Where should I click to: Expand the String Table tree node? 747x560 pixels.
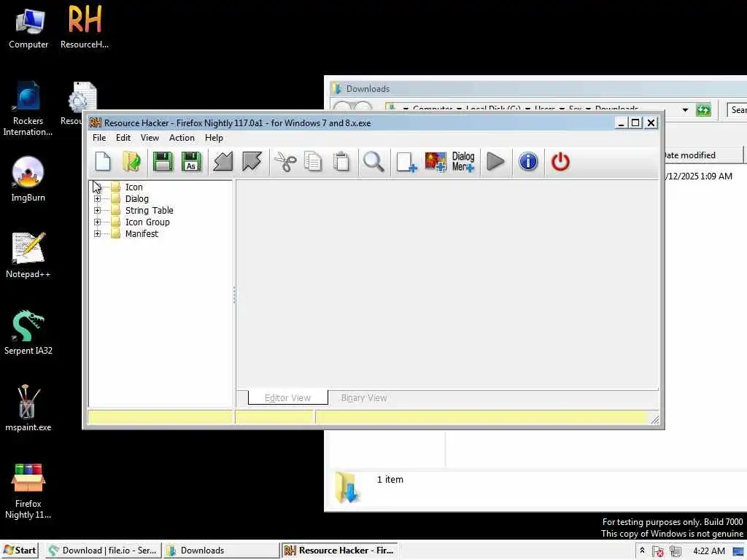[x=97, y=211]
